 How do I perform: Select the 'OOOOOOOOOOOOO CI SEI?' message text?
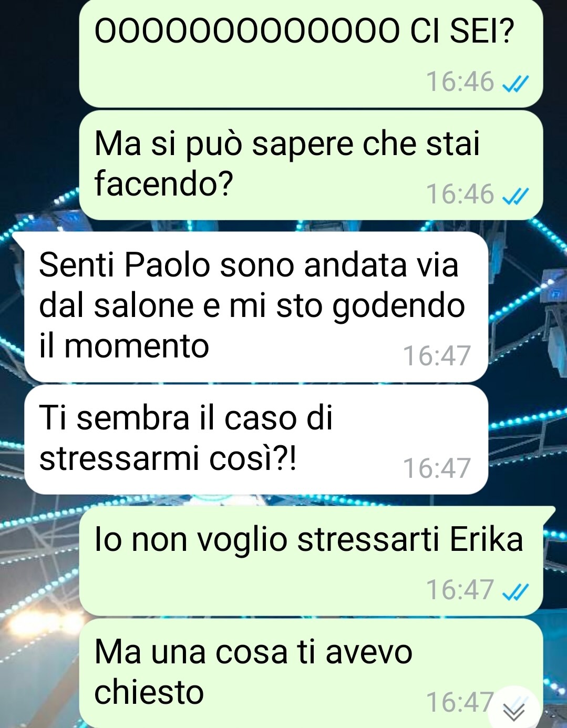point(305,32)
